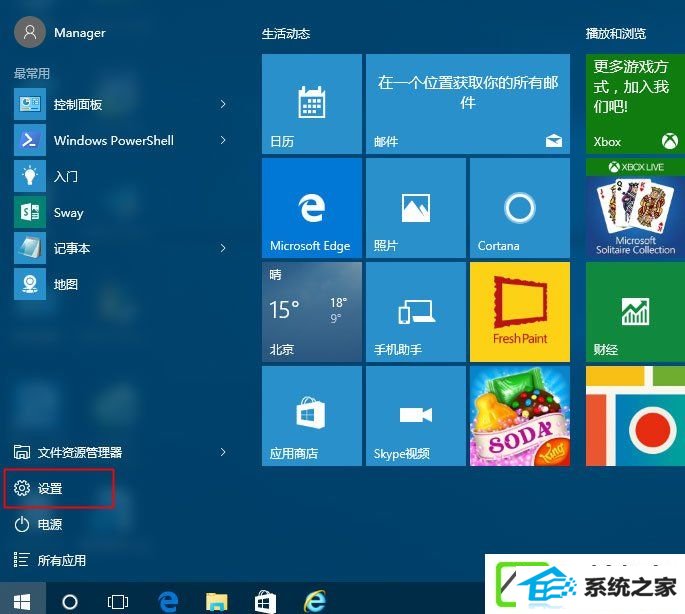Viewport: 685px width, 614px height.
Task: Click the Cortana circle on the taskbar
Action: point(70,602)
